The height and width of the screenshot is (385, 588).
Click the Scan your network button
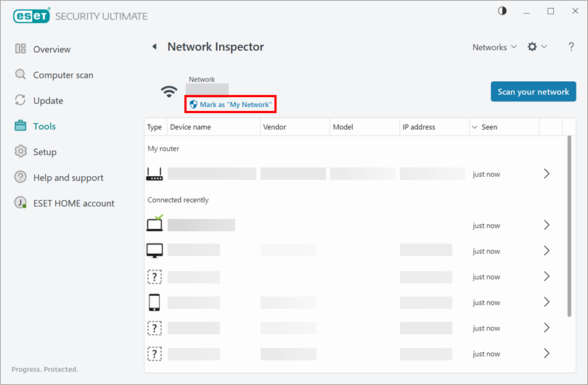click(x=533, y=92)
